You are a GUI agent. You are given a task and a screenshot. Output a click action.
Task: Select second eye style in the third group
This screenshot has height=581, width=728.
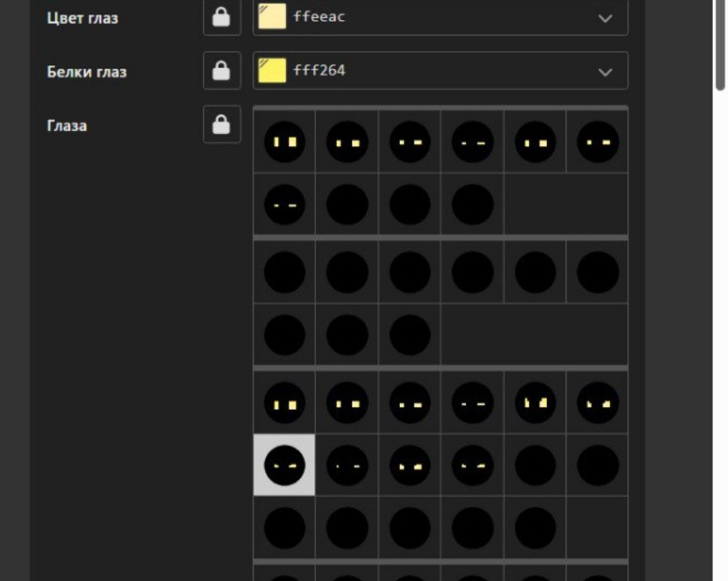[347, 402]
